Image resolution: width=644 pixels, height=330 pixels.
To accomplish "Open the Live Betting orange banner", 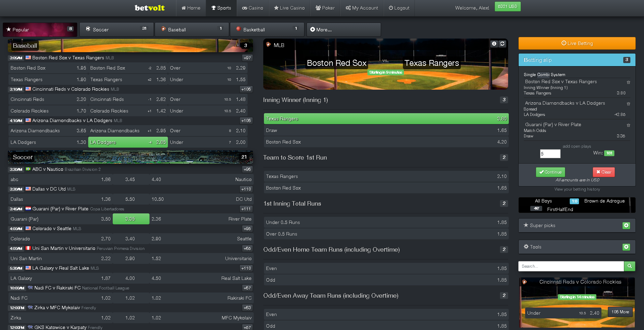I will coord(577,43).
